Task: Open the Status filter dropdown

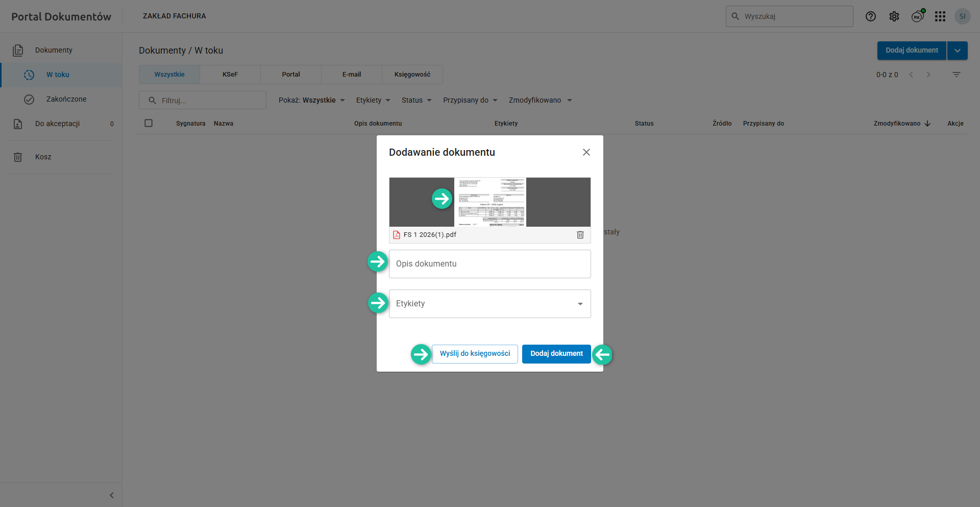Action: coord(416,100)
